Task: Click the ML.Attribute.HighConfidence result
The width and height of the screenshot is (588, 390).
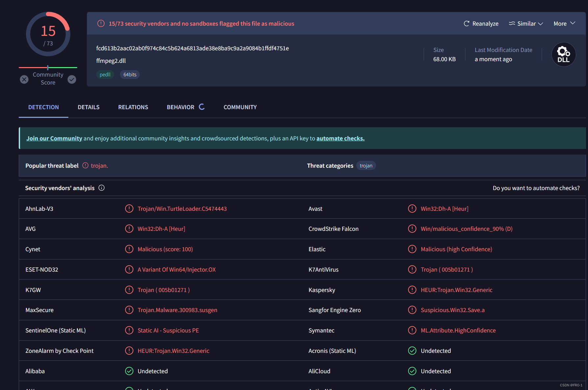Action: [458, 330]
